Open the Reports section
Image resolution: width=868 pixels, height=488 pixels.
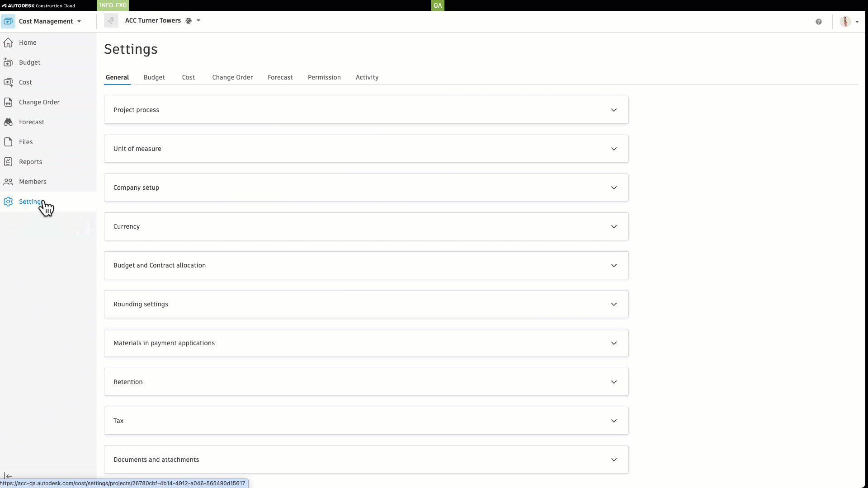tap(30, 162)
